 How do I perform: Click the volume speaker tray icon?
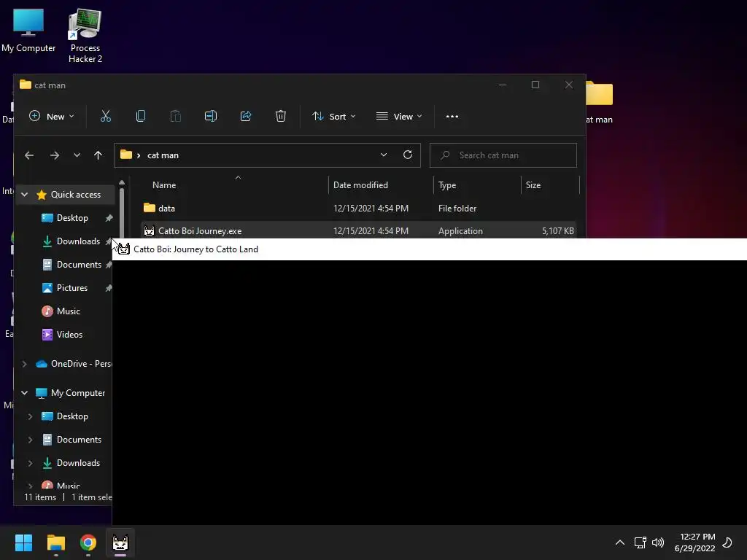click(x=658, y=542)
